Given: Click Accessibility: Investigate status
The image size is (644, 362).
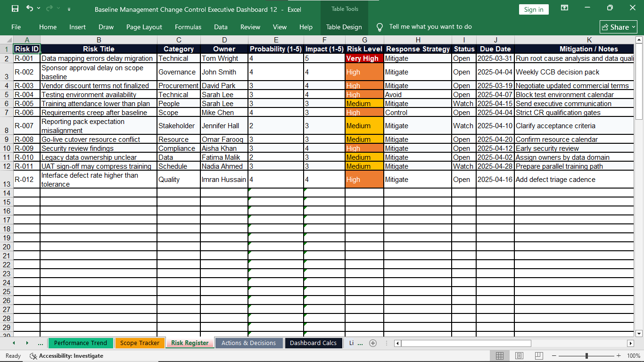Looking at the screenshot, I should [x=66, y=356].
